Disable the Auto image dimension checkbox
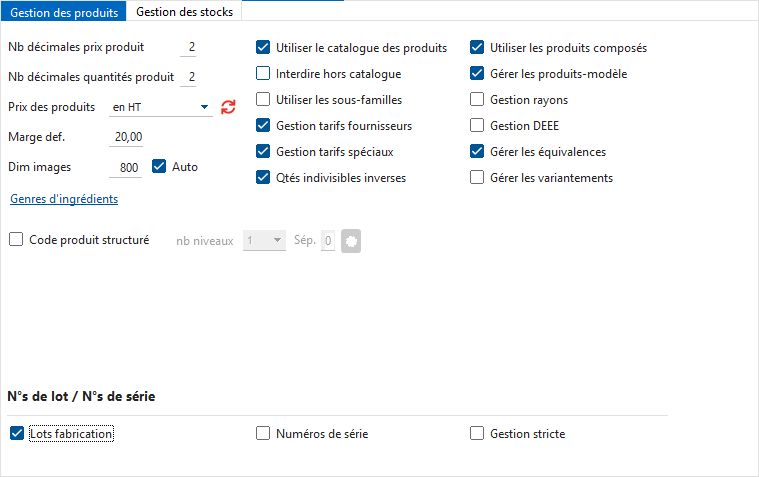Image resolution: width=759 pixels, height=477 pixels. pyautogui.click(x=158, y=167)
